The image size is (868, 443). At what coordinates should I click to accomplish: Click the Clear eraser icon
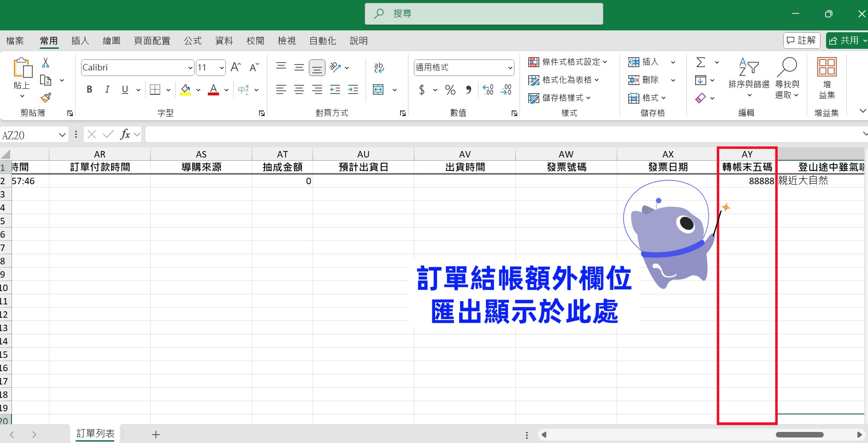[701, 98]
